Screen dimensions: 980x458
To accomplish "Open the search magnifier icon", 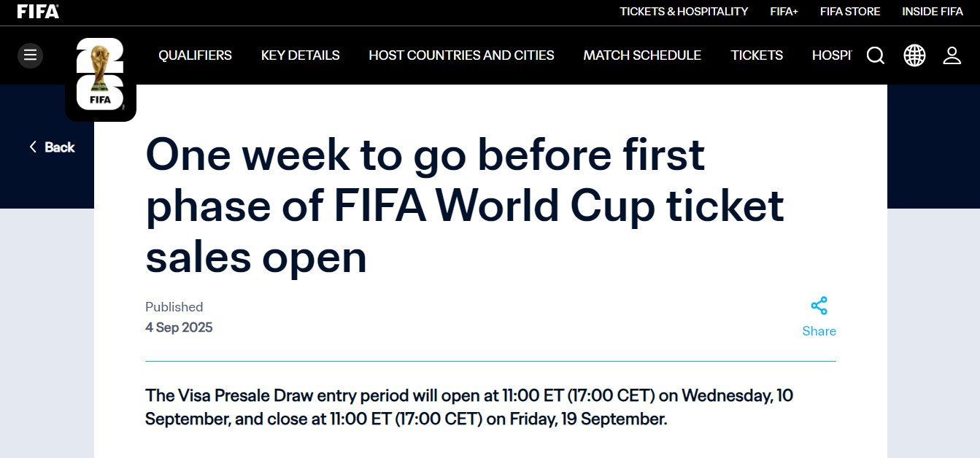I will [x=876, y=55].
